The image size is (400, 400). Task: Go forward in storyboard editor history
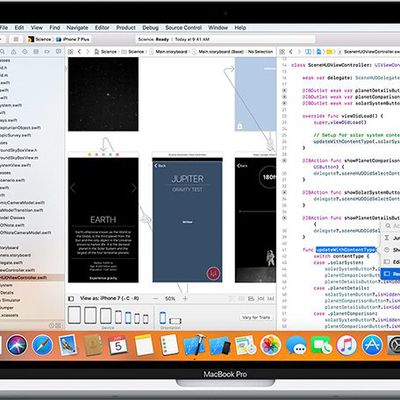(88, 52)
